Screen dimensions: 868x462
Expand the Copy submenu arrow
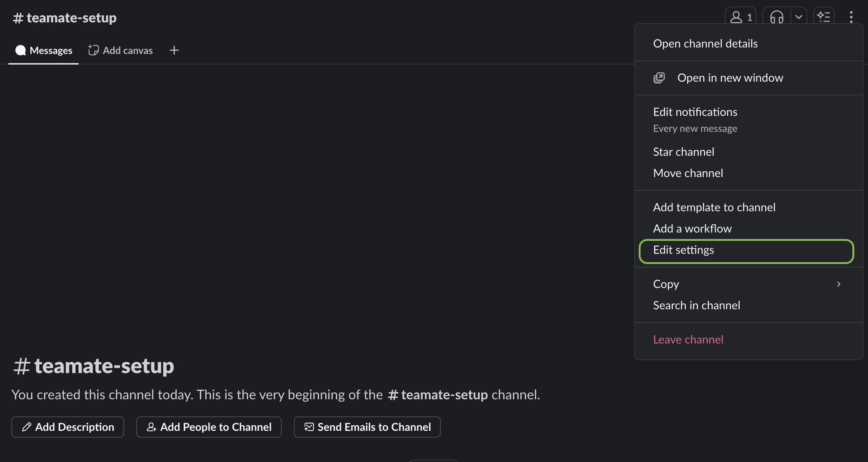[x=838, y=284]
